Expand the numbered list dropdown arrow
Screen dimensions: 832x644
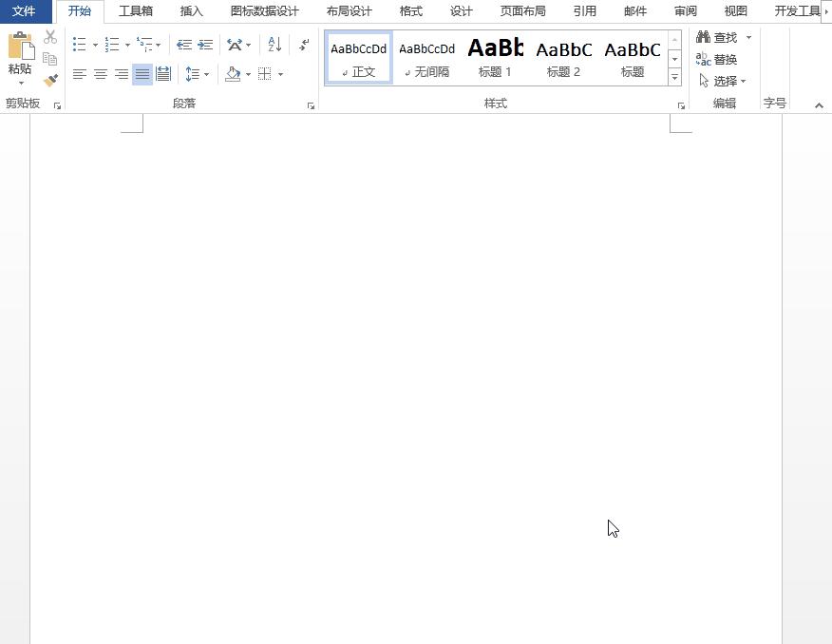point(128,44)
